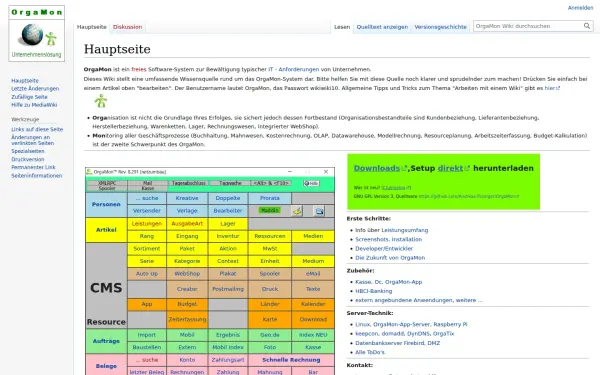This screenshot has width=600, height=375.
Task: Click the green Maddis indicator
Action: click(x=269, y=210)
